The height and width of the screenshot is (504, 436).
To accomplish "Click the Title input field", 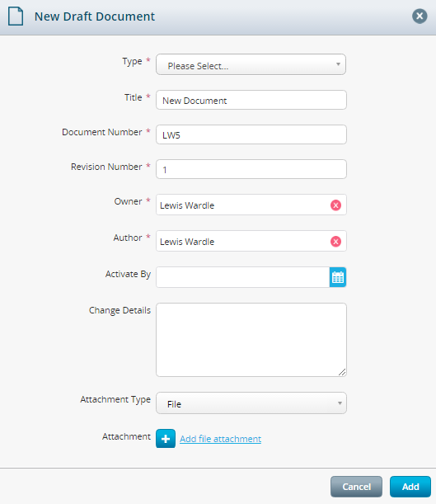I will click(251, 100).
